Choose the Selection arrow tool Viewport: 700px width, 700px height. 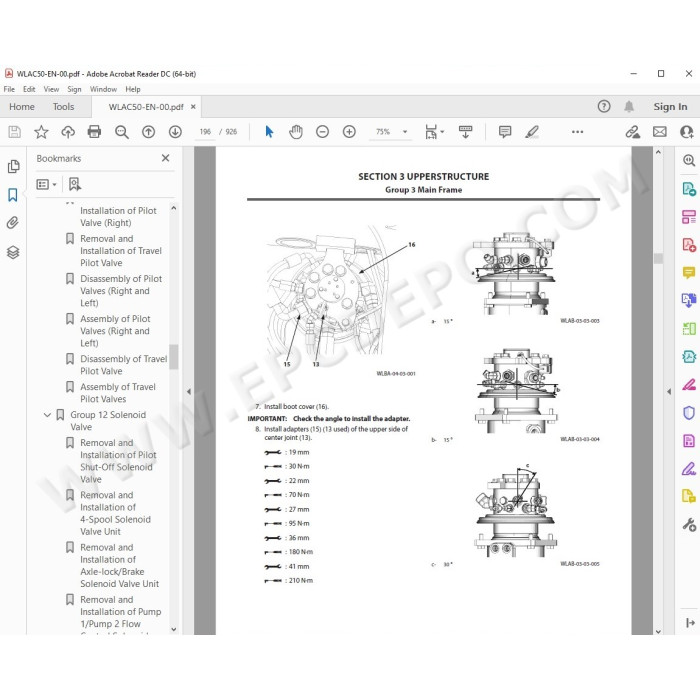pos(269,132)
